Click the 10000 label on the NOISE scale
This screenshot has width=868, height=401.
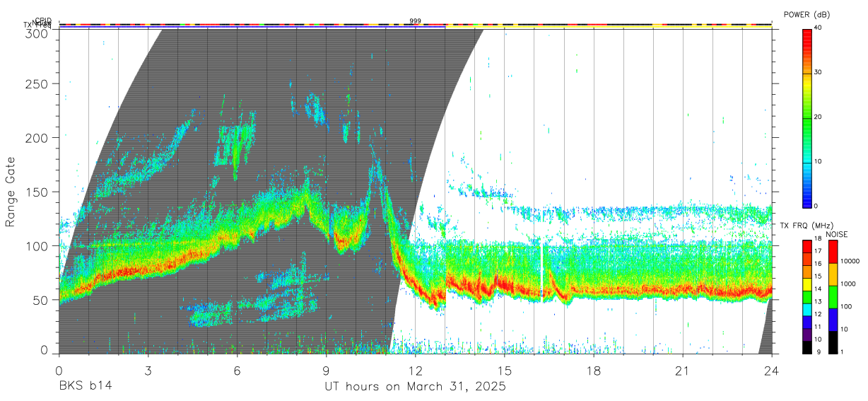click(850, 261)
